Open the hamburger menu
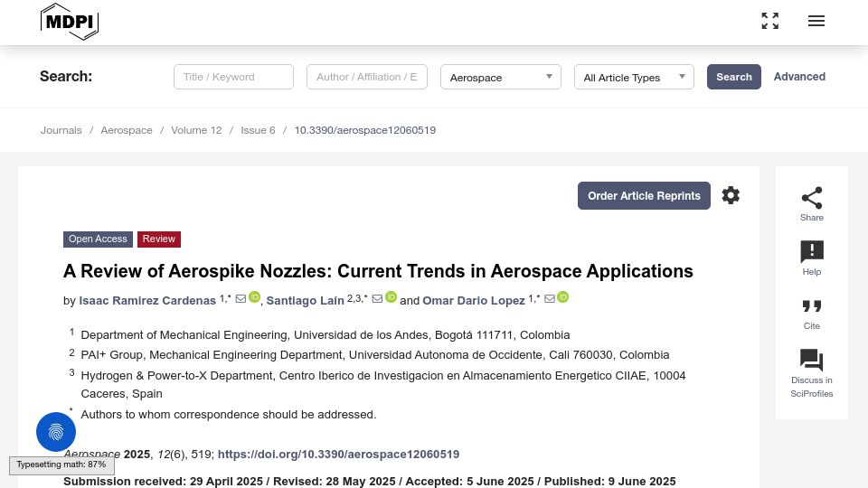The width and height of the screenshot is (868, 488). tap(816, 21)
